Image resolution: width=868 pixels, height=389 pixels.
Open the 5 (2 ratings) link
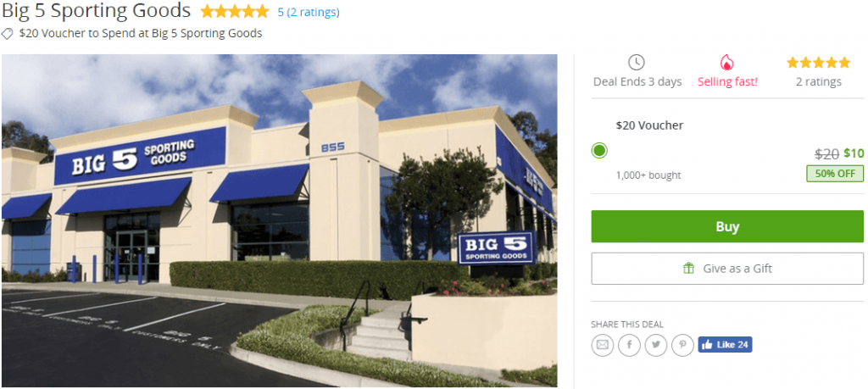click(x=309, y=12)
